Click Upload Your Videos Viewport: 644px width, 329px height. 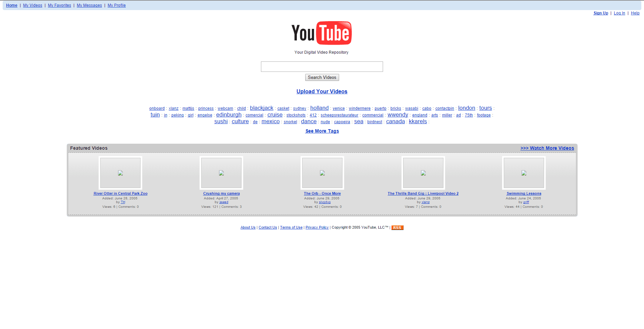[322, 91]
